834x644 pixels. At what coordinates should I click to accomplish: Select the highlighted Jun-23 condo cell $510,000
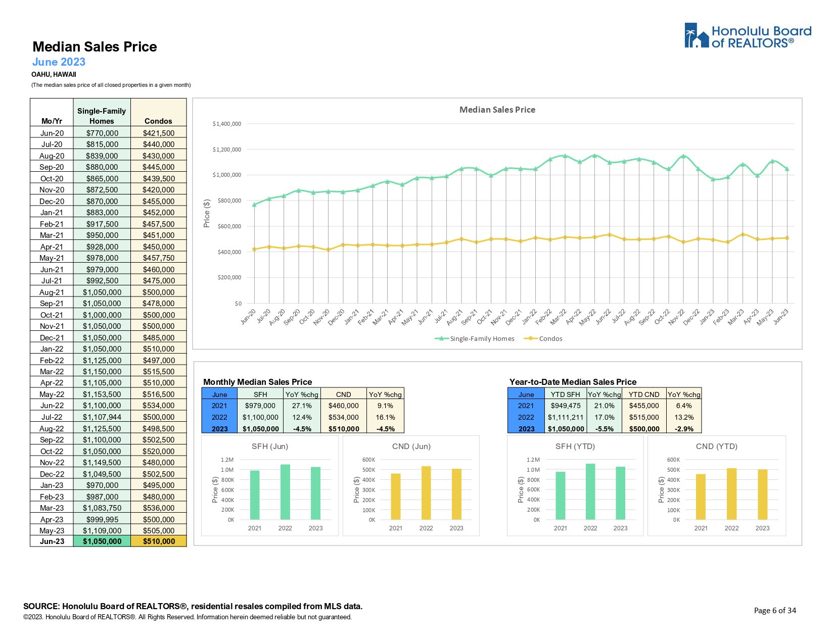coord(159,541)
